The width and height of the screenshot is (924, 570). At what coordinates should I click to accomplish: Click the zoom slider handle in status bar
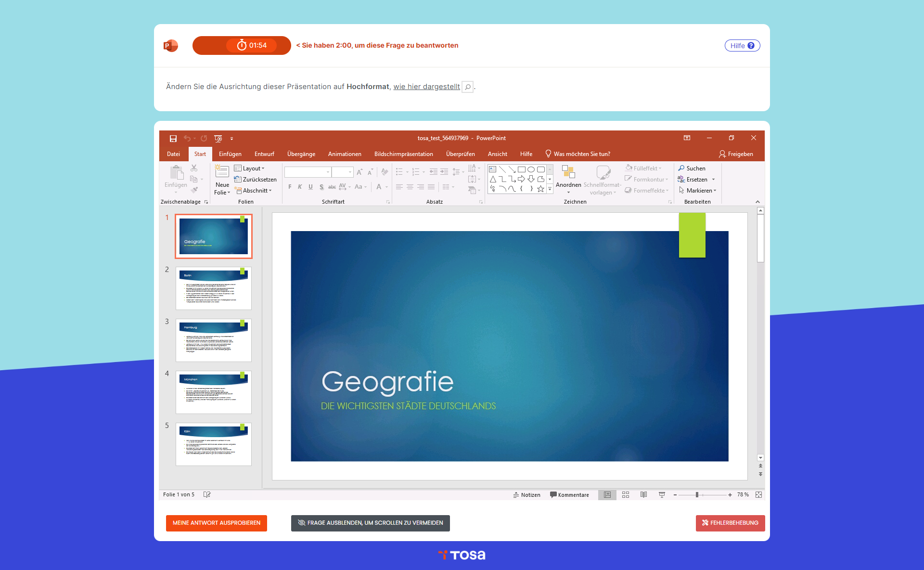click(697, 494)
